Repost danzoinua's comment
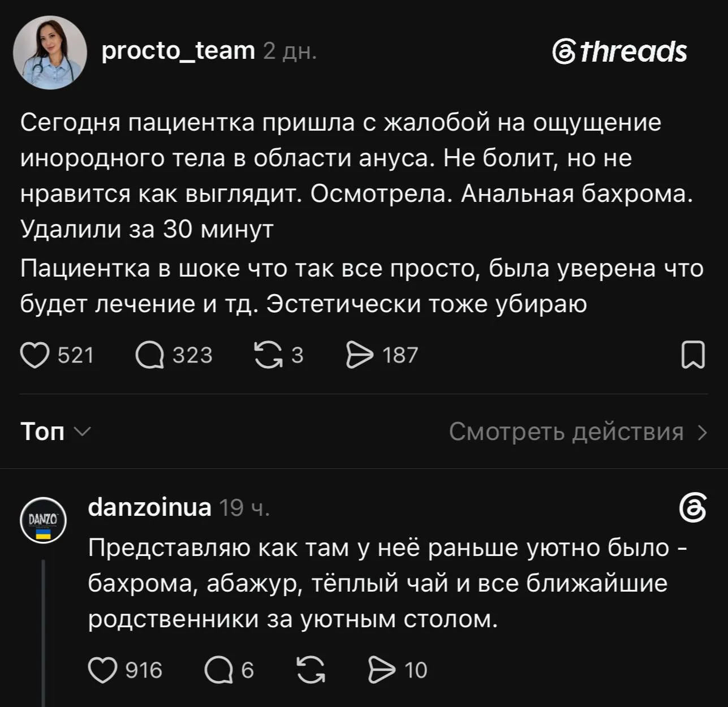The width and height of the screenshot is (728, 707). (311, 670)
